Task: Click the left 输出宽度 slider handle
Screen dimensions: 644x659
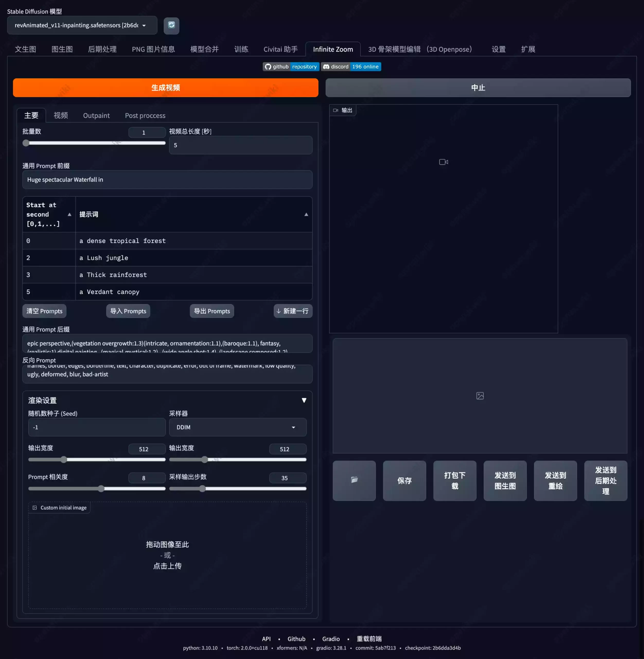Action: (64, 459)
